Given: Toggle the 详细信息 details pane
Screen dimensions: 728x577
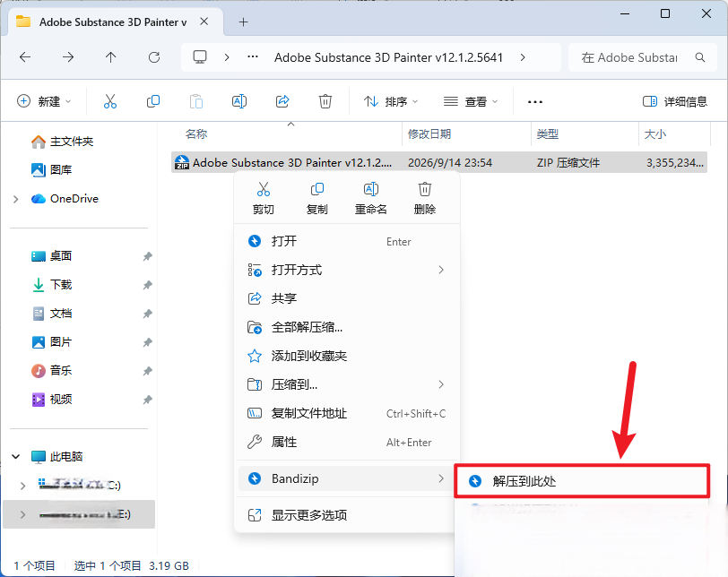Looking at the screenshot, I should pos(674,101).
